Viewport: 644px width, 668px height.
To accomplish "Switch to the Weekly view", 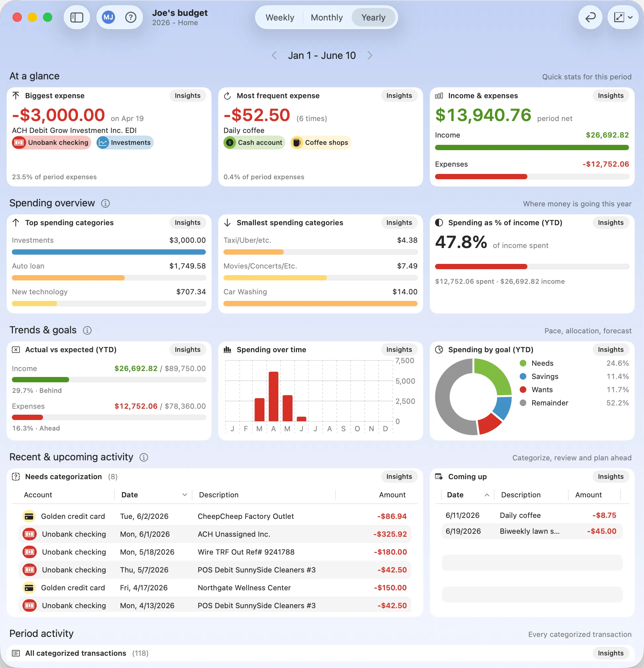I will coord(280,18).
